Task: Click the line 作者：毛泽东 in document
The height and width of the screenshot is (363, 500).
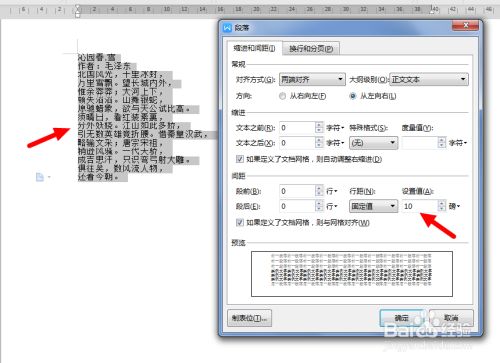Action: click(104, 66)
